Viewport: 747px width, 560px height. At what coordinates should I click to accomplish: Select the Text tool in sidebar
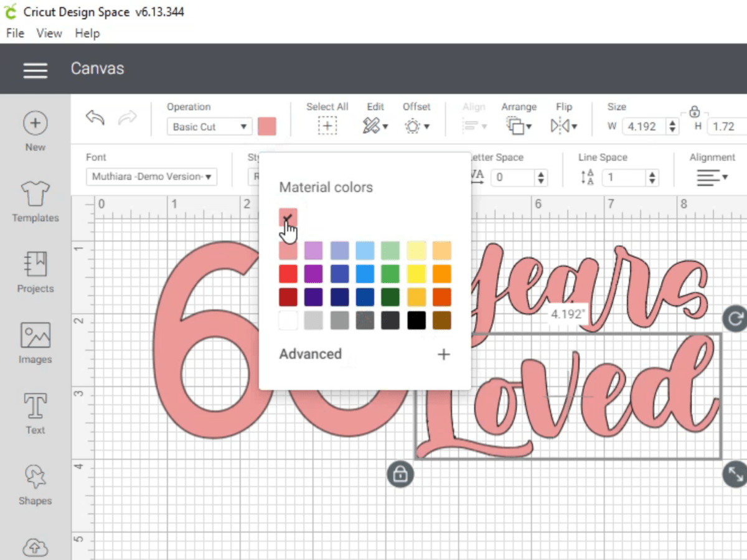pos(35,414)
